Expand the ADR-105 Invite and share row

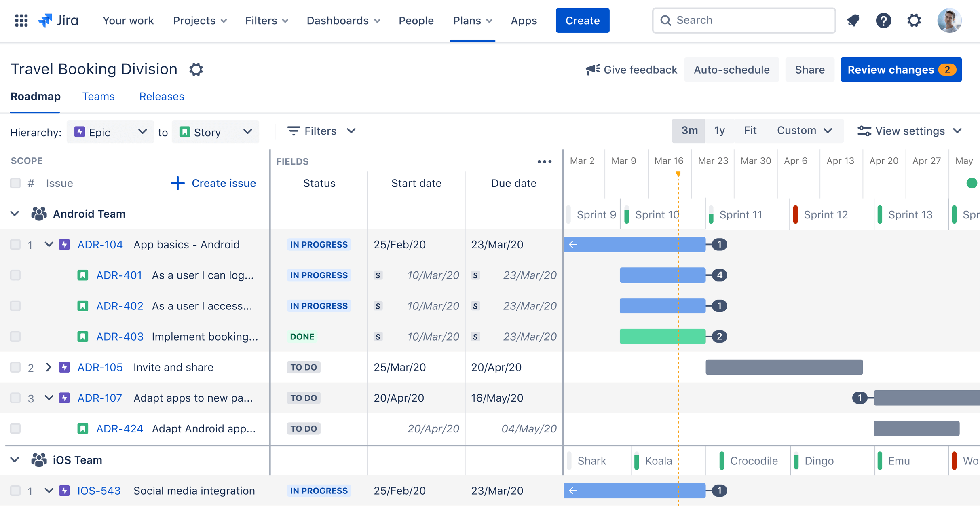pos(48,367)
